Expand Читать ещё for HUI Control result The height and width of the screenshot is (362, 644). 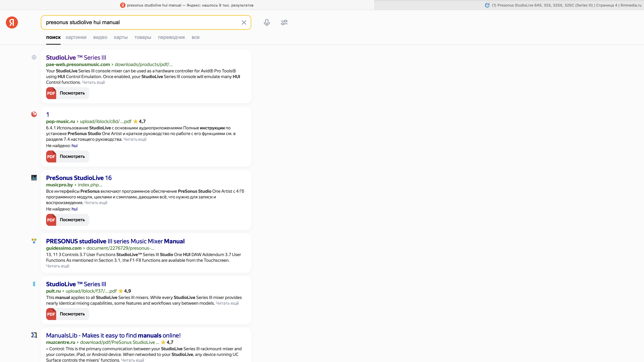click(x=93, y=82)
